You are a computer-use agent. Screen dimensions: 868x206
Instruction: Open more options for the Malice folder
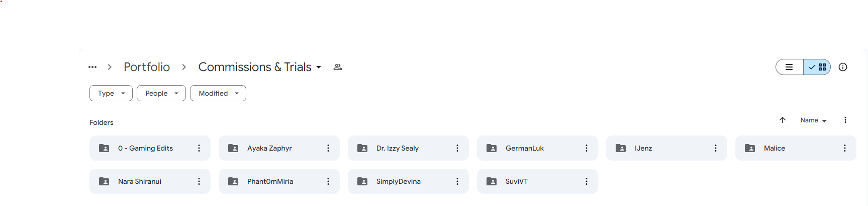coord(845,148)
